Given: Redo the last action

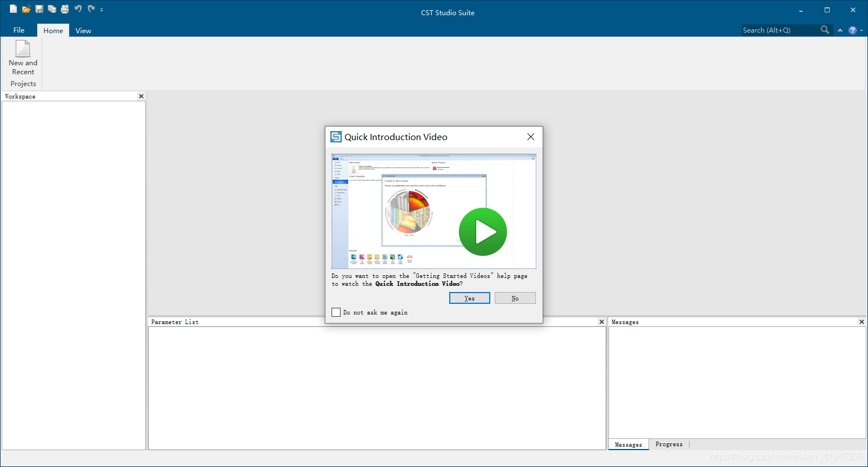Looking at the screenshot, I should pos(91,8).
